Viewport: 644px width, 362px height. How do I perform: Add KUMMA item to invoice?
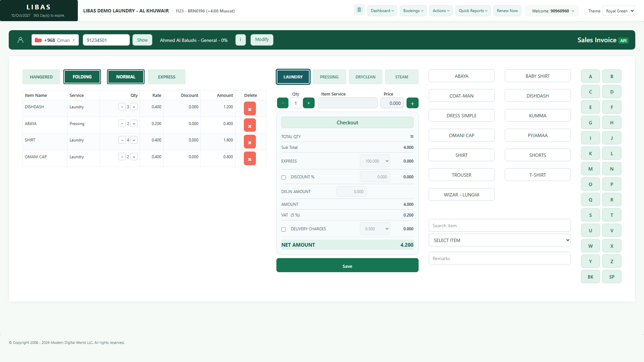(538, 115)
